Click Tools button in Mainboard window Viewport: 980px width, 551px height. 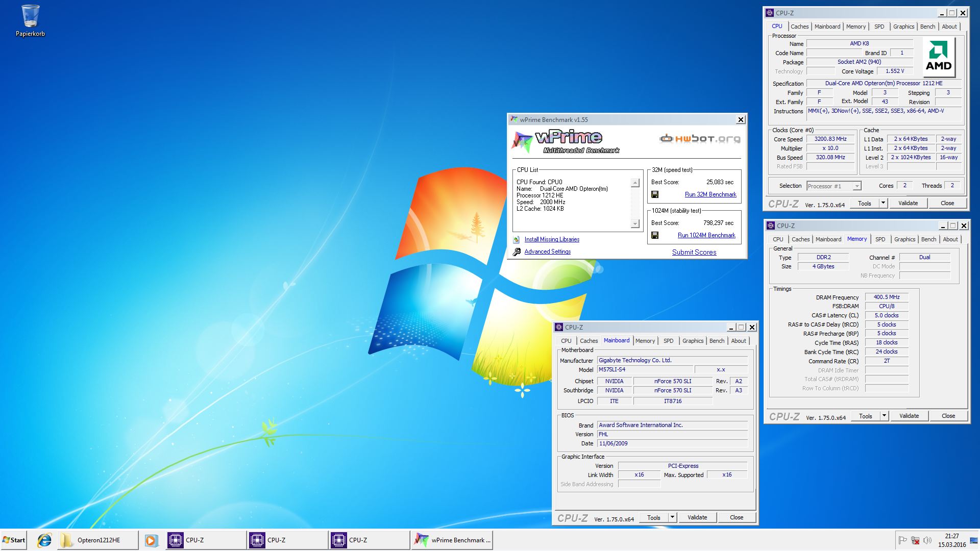654,517
